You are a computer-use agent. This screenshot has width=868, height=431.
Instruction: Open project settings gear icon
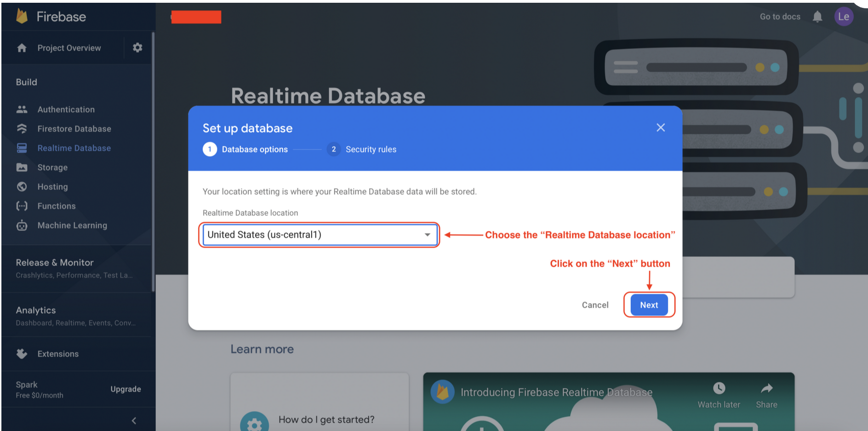(137, 47)
